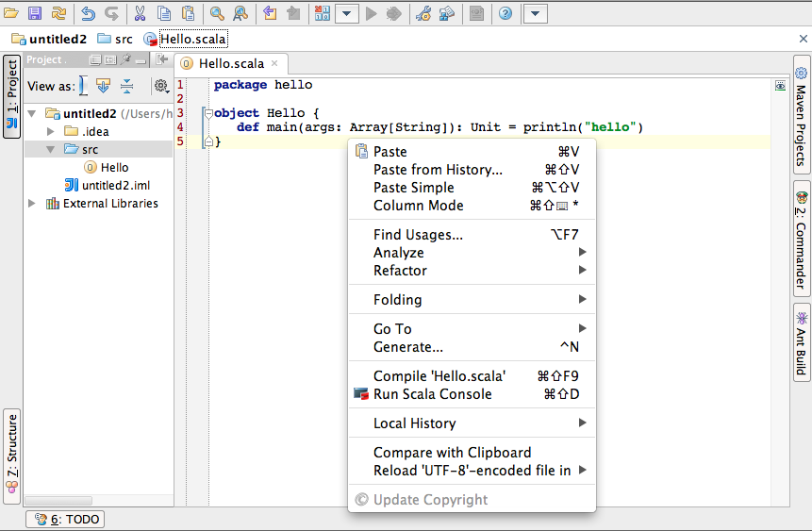This screenshot has width=812, height=531.
Task: Click the grayed document icon in toolbar
Action: [476, 13]
